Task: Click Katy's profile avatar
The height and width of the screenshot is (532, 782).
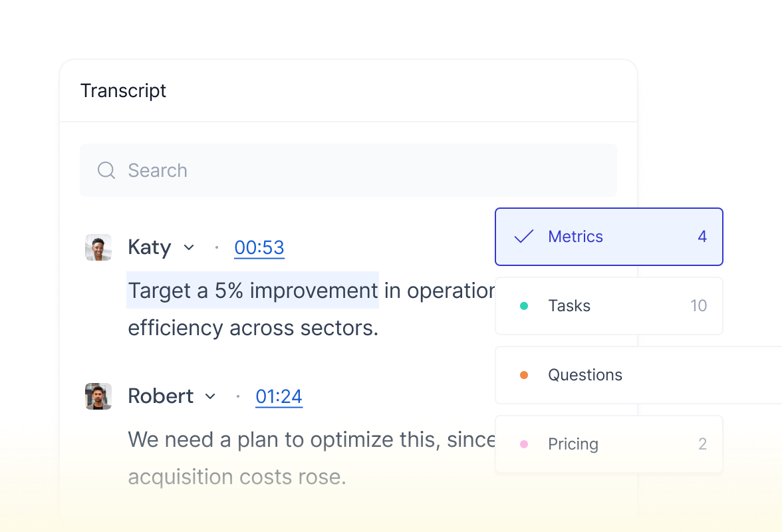Action: coord(98,247)
